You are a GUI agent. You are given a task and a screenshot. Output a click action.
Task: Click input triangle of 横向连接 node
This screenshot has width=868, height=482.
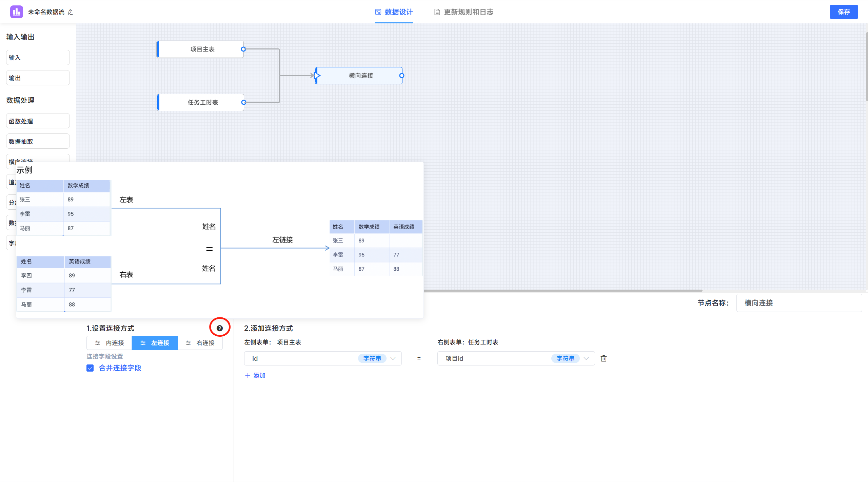click(317, 76)
